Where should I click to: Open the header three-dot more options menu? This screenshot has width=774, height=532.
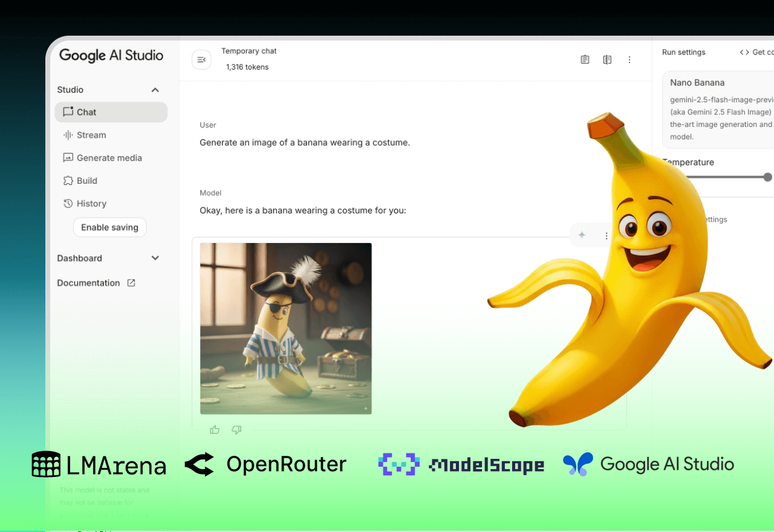[629, 60]
